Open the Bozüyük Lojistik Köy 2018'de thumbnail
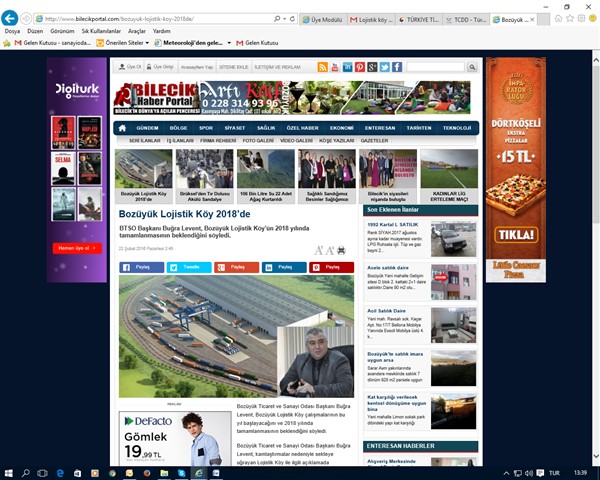 [x=143, y=176]
